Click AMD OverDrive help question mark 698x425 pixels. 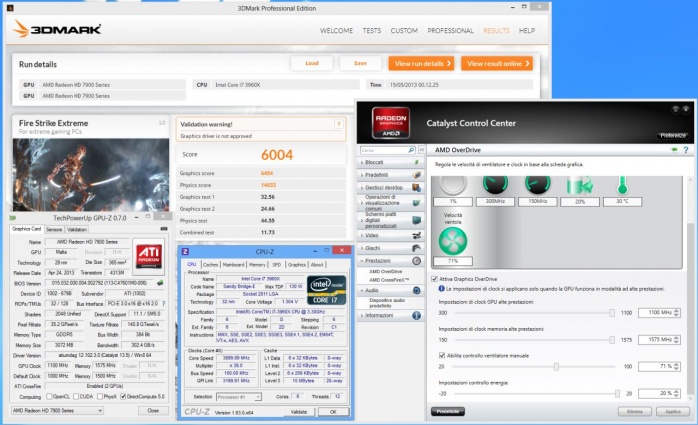686,150
